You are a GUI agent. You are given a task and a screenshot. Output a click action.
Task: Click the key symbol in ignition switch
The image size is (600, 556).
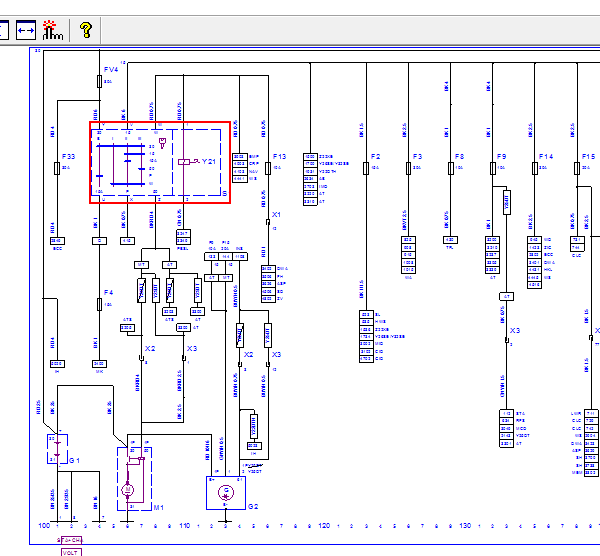[162, 143]
